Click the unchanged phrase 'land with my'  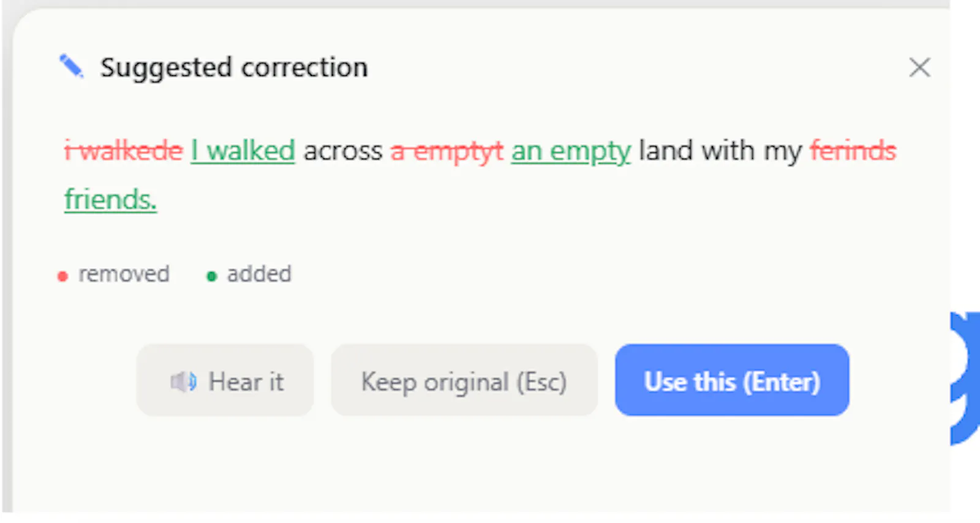pos(720,151)
